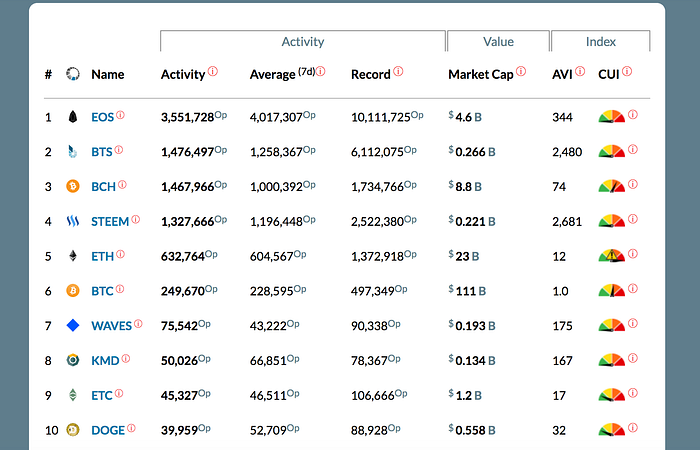This screenshot has height=450, width=700.
Task: Open the info icon next to Activity header
Action: [213, 71]
